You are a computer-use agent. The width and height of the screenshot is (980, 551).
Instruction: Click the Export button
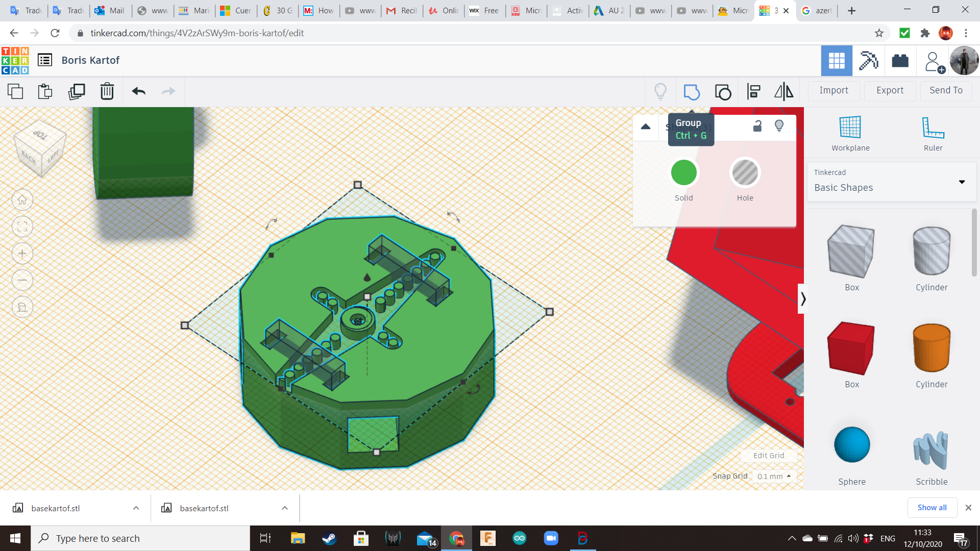[890, 90]
